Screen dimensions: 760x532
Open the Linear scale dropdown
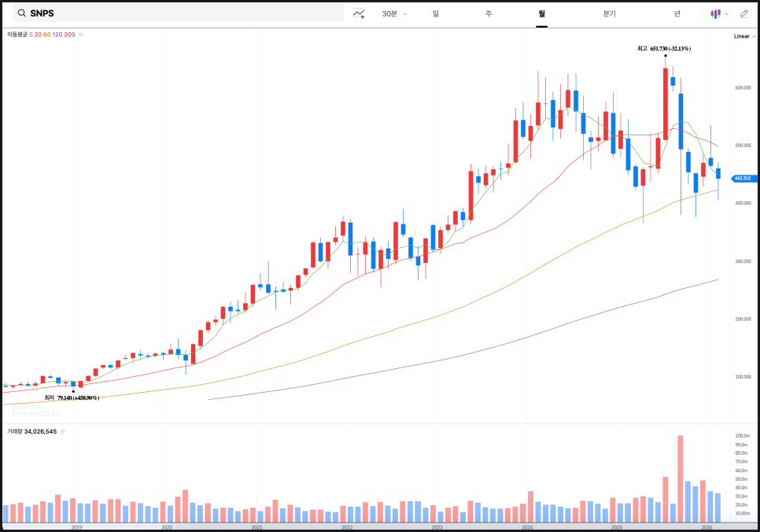tap(743, 36)
